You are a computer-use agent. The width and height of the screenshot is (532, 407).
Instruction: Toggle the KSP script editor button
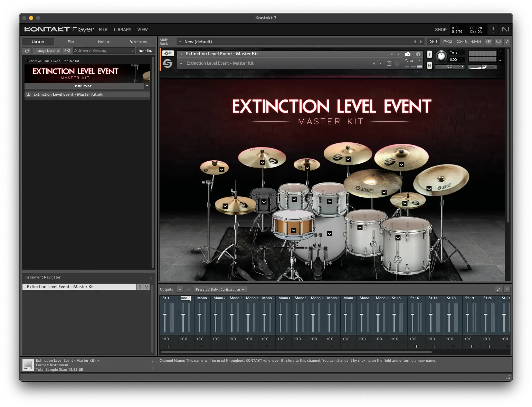coord(488,42)
